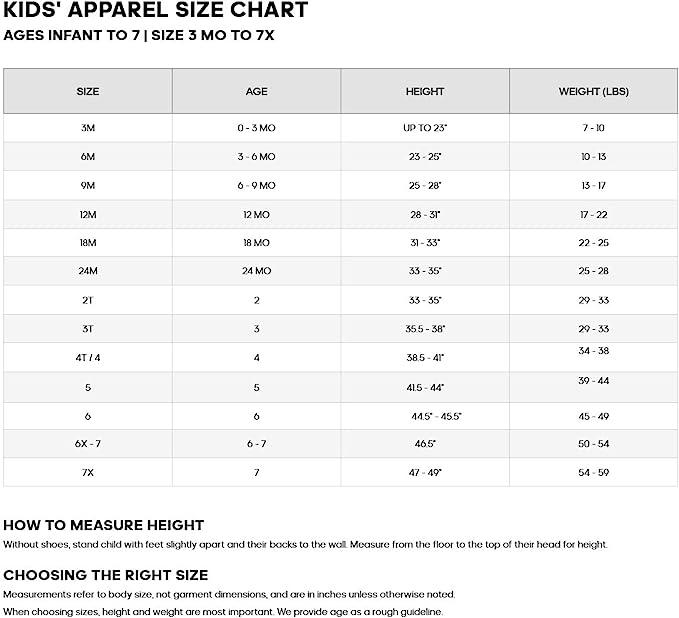Click the Kids' Apparel Size Chart title
Viewport: 679px width, 618px height.
coord(156,11)
